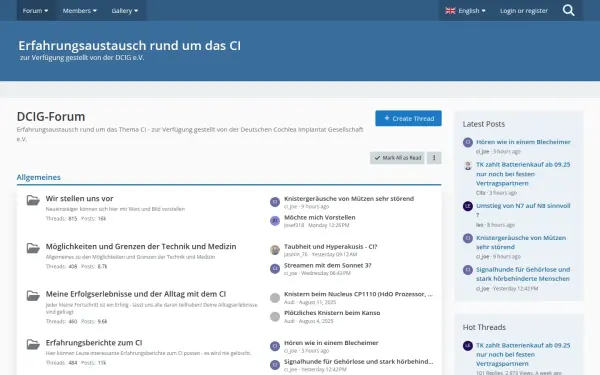Click avatar beside Streamen mit dem Sonnet 3
Image resolution: width=600 pixels, height=375 pixels.
[x=275, y=269]
